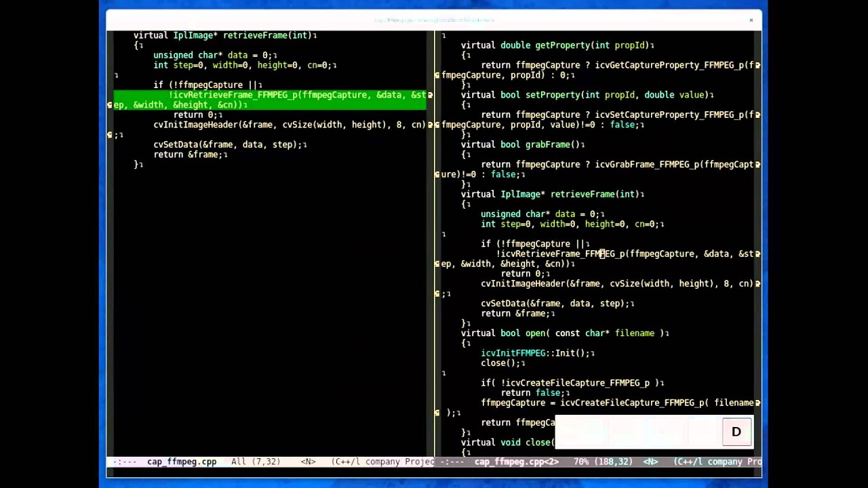The image size is (868, 488).
Task: Click 'cvSetData(&frame, data, step);' in the right pane
Action: [555, 303]
